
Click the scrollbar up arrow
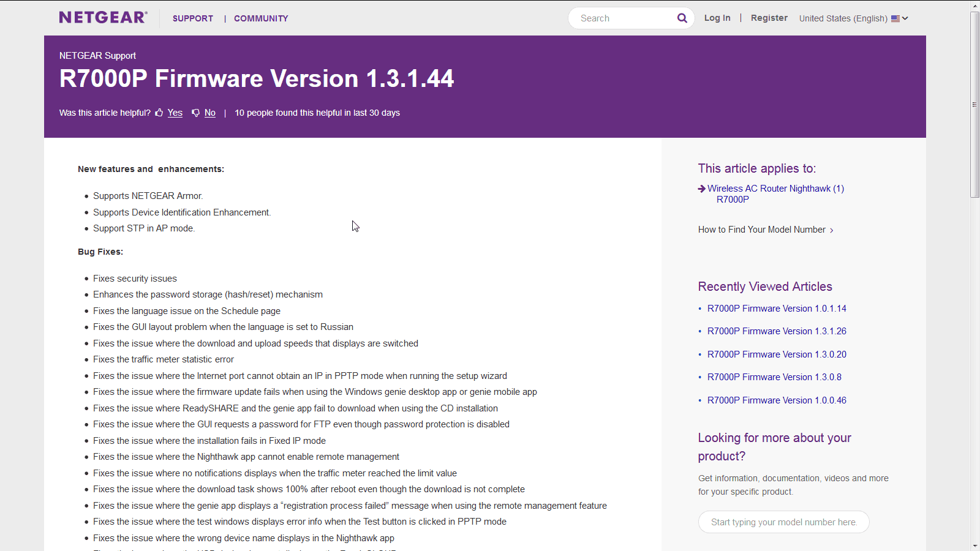tap(975, 6)
